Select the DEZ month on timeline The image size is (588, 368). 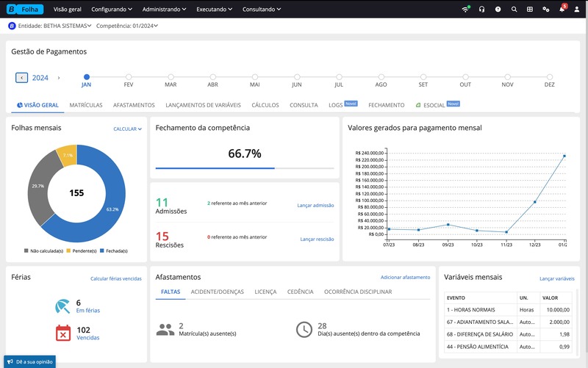click(549, 76)
